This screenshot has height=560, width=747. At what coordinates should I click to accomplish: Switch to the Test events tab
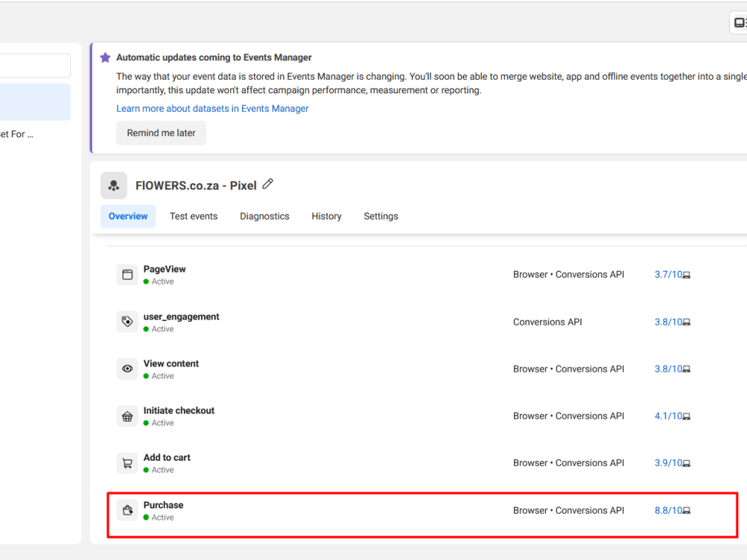(x=193, y=216)
